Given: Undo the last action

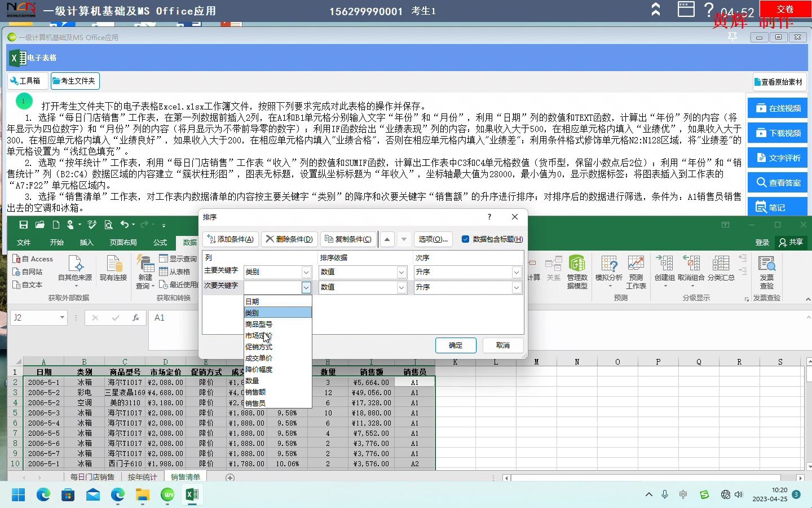Looking at the screenshot, I should pos(125,225).
